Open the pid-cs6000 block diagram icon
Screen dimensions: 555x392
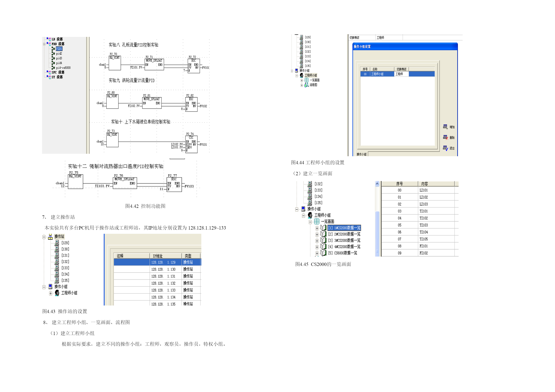(53, 68)
